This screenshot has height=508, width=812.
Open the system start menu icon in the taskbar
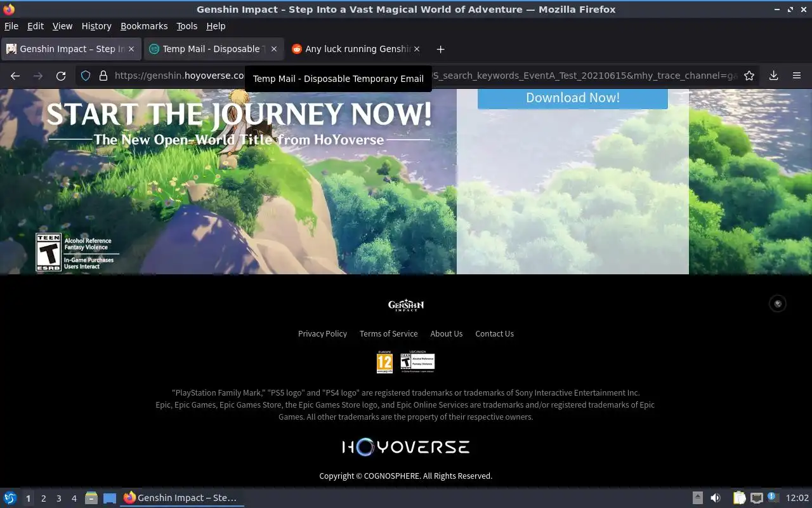(x=10, y=498)
